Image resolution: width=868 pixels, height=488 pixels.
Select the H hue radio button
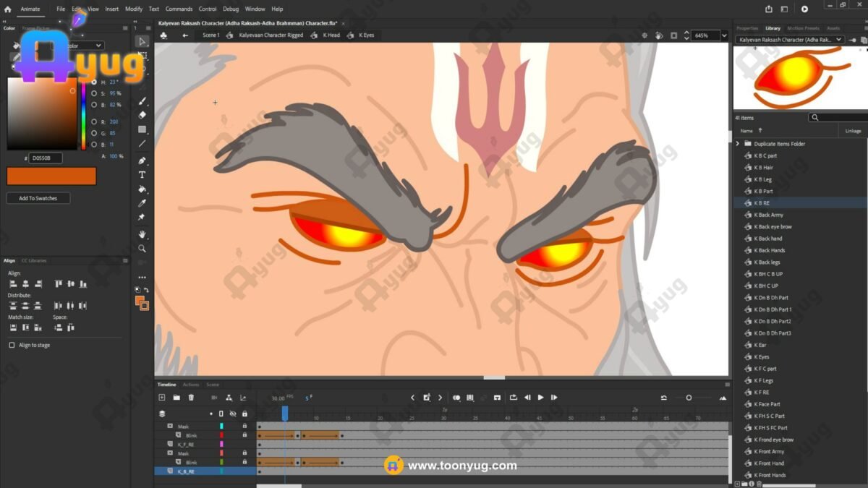point(94,83)
